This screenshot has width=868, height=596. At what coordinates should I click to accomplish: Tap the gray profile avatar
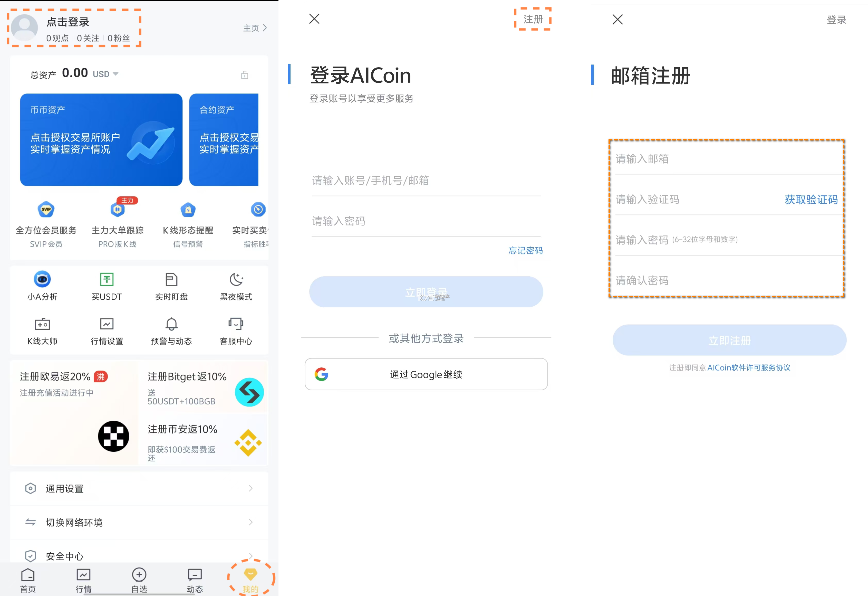click(x=24, y=28)
